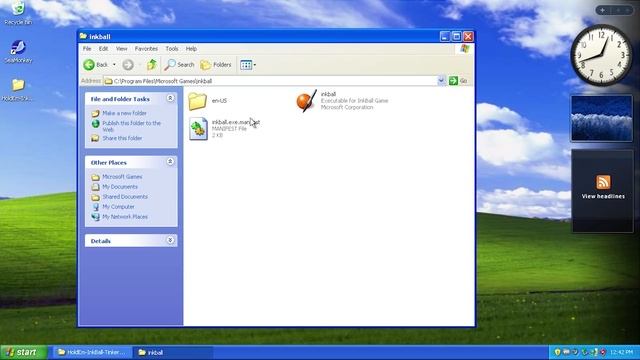Open the Back history dropdown arrow

coord(114,65)
